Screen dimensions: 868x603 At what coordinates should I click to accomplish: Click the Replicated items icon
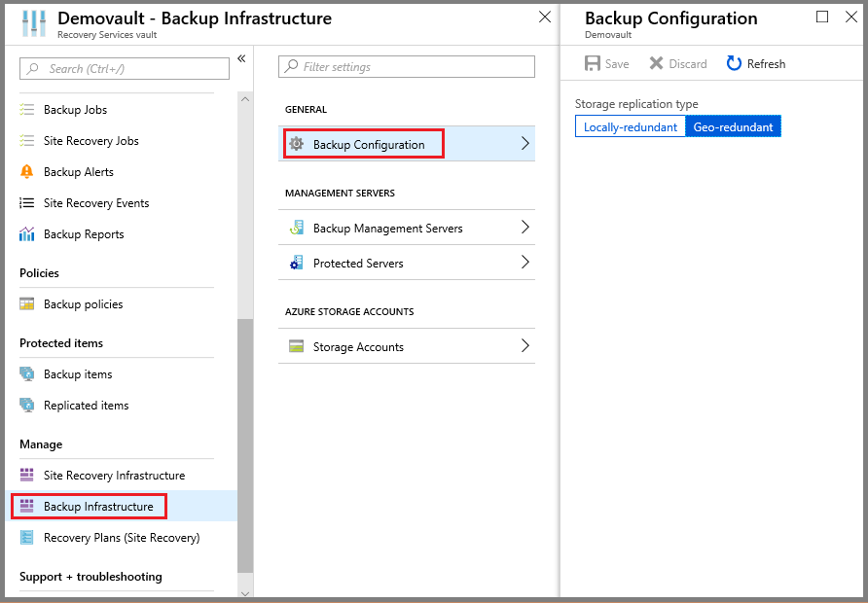26,405
